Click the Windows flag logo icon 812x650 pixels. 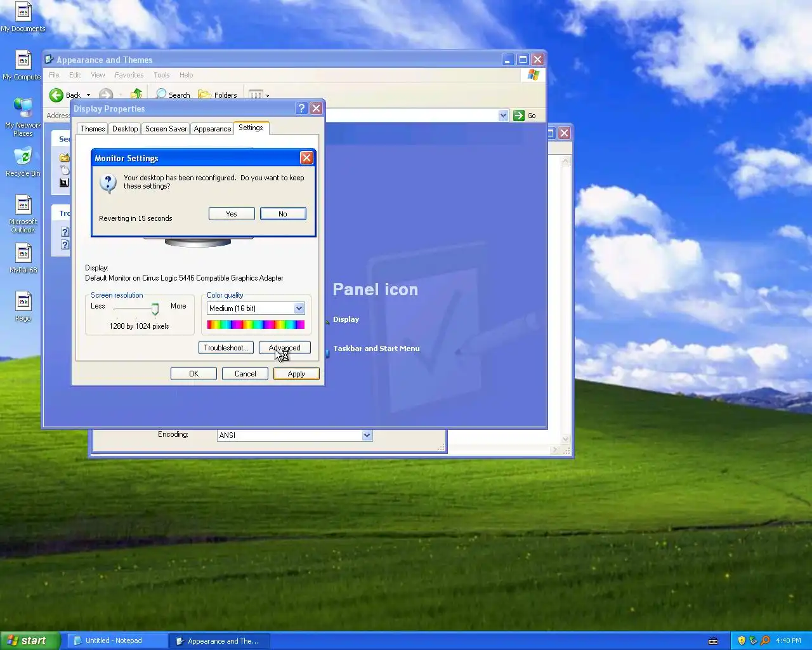pyautogui.click(x=534, y=75)
